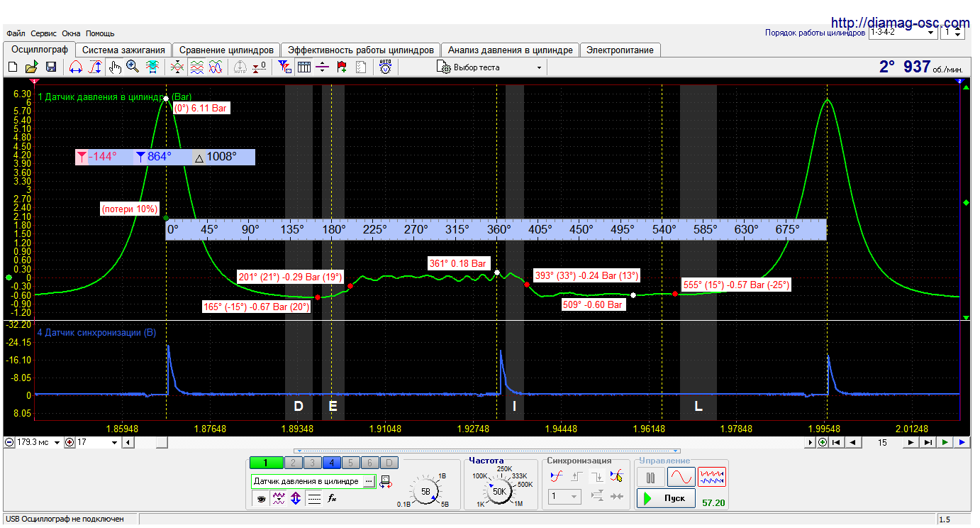Switch to the Система зажигания tab

click(123, 50)
